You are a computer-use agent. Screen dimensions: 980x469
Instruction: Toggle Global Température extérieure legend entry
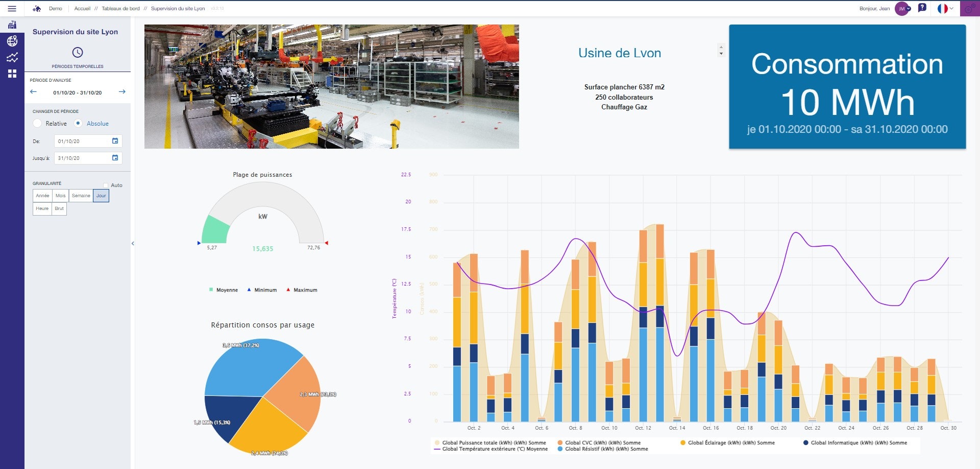pyautogui.click(x=491, y=449)
